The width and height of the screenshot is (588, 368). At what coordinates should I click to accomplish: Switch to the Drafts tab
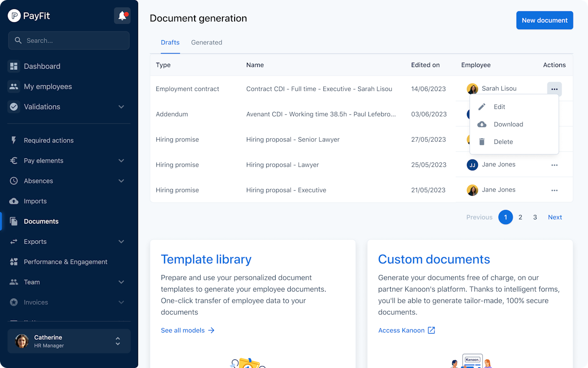[x=170, y=42]
